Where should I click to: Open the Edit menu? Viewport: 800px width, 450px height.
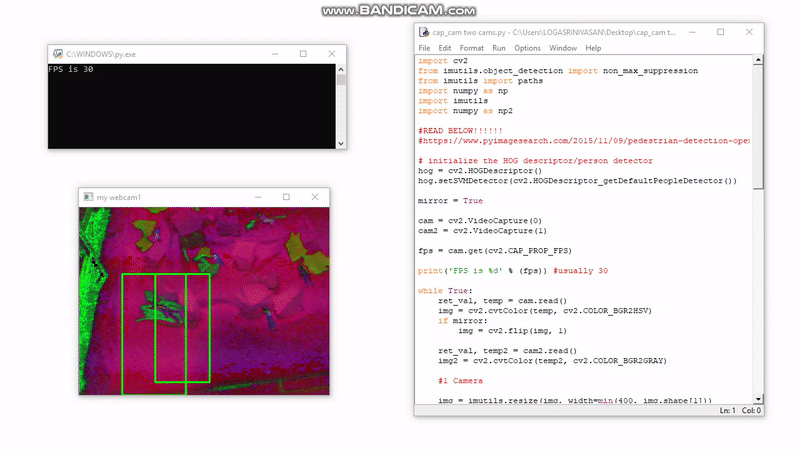click(444, 48)
